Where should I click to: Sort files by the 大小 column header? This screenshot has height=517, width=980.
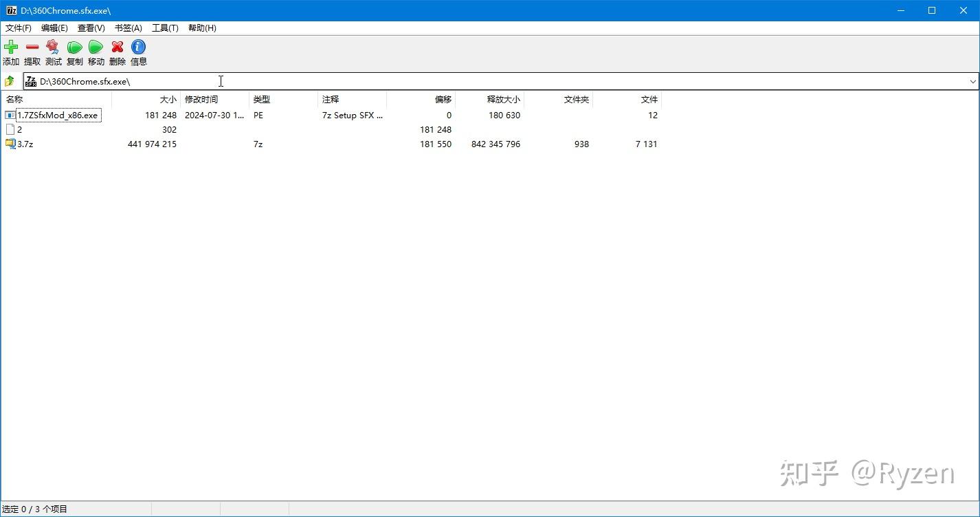tap(168, 99)
